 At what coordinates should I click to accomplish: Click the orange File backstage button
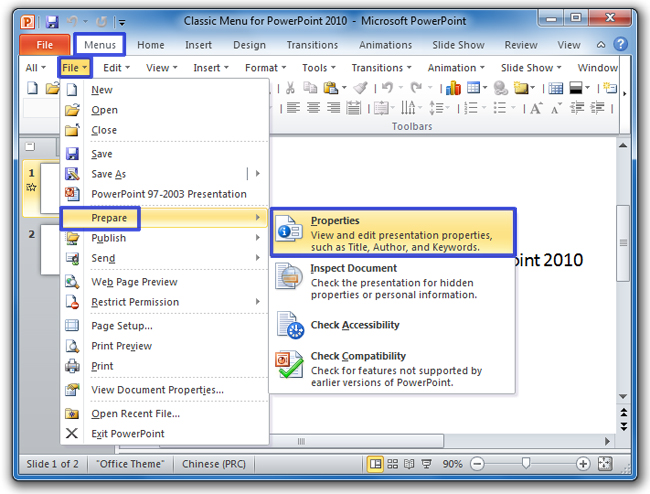(x=44, y=45)
